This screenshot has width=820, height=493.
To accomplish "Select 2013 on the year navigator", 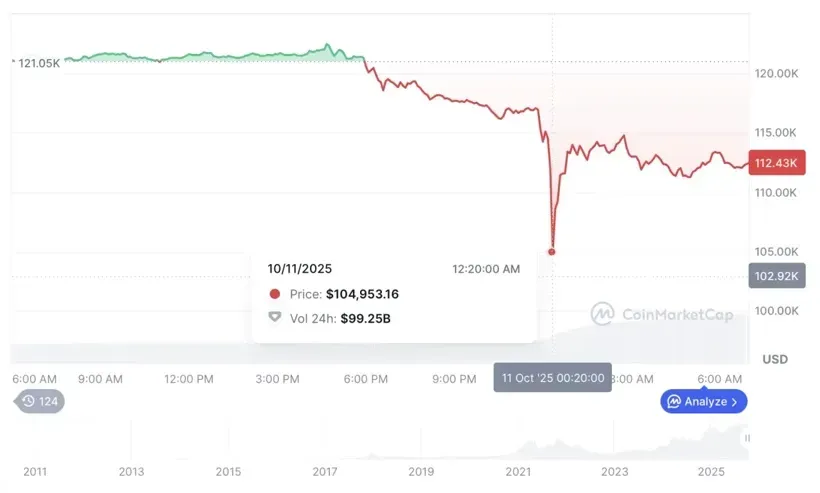I will click(x=131, y=471).
